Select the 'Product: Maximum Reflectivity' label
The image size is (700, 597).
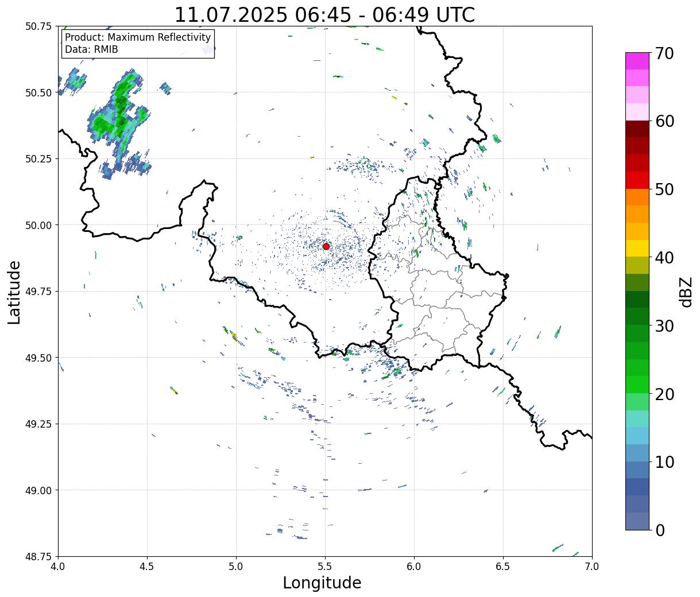(138, 37)
